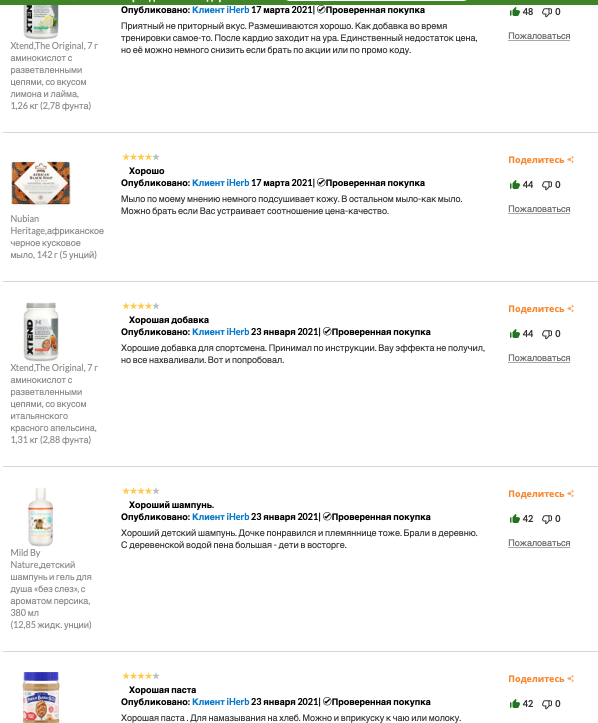Share the 'Хорошая паста' review

(541, 679)
